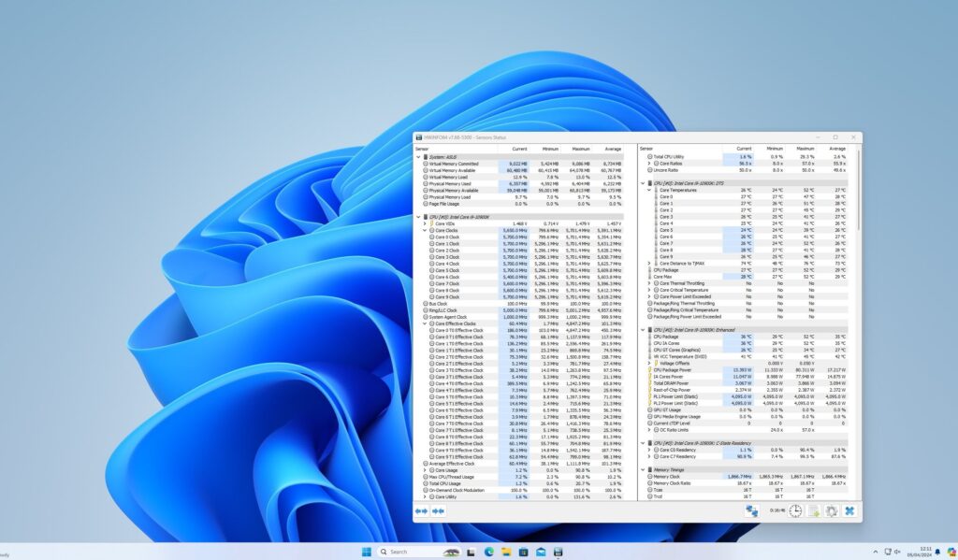The width and height of the screenshot is (958, 560).
Task: Click the shrink layout double-arrow button in HWiNFO
Action: tap(438, 511)
